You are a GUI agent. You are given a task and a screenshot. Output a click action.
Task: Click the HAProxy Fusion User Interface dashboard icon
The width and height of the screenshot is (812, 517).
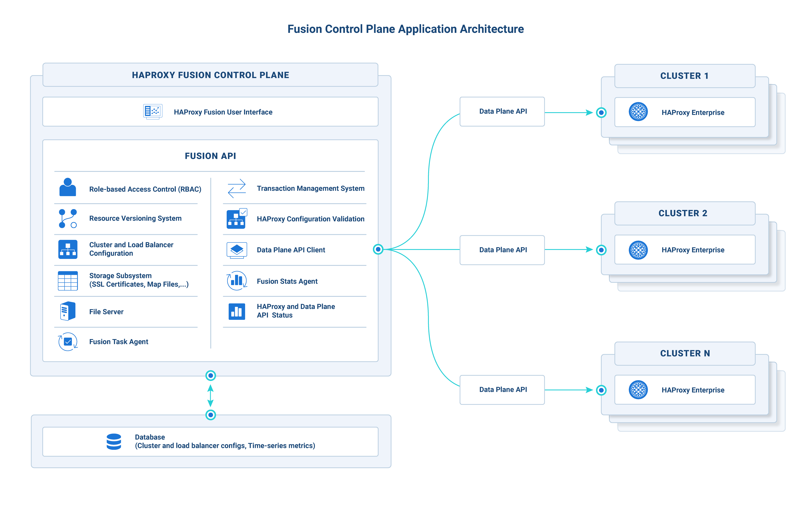[153, 112]
